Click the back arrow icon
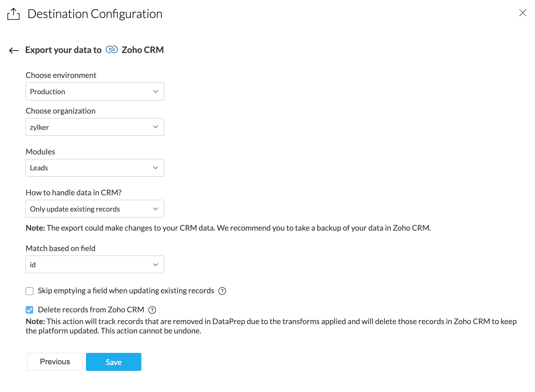This screenshot has height=392, width=535. pyautogui.click(x=14, y=51)
